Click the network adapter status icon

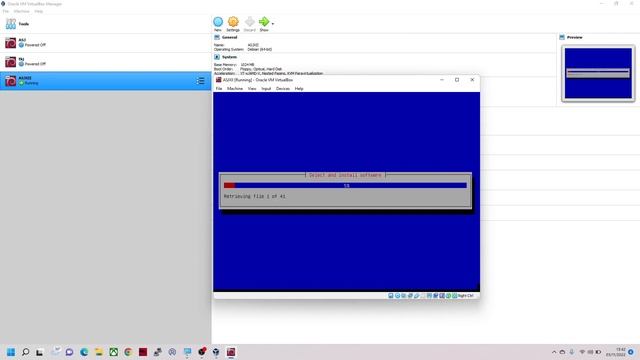(410, 296)
